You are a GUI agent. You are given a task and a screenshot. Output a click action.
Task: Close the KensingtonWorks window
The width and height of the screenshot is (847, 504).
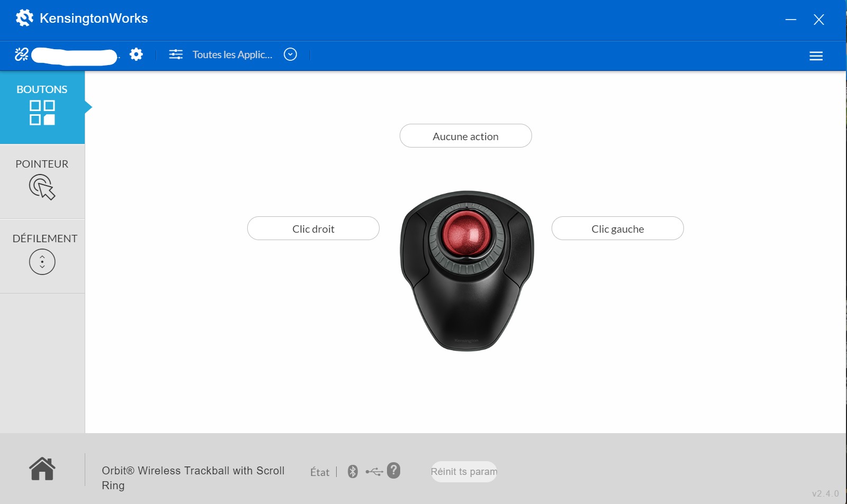[818, 20]
